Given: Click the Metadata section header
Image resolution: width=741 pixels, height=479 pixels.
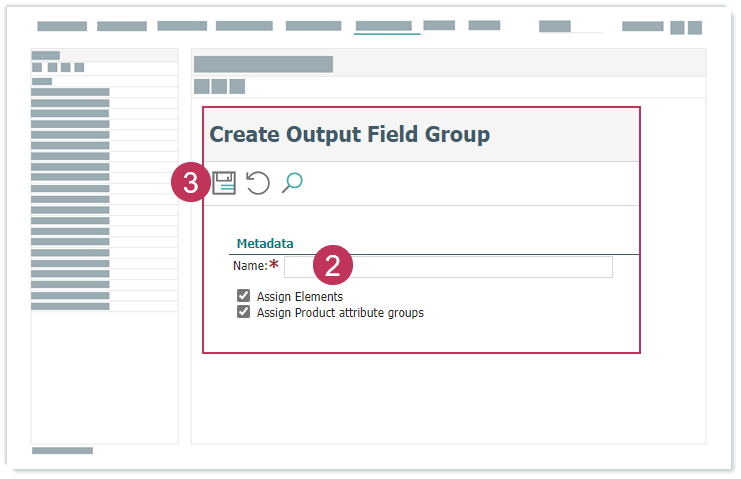Looking at the screenshot, I should click(265, 243).
